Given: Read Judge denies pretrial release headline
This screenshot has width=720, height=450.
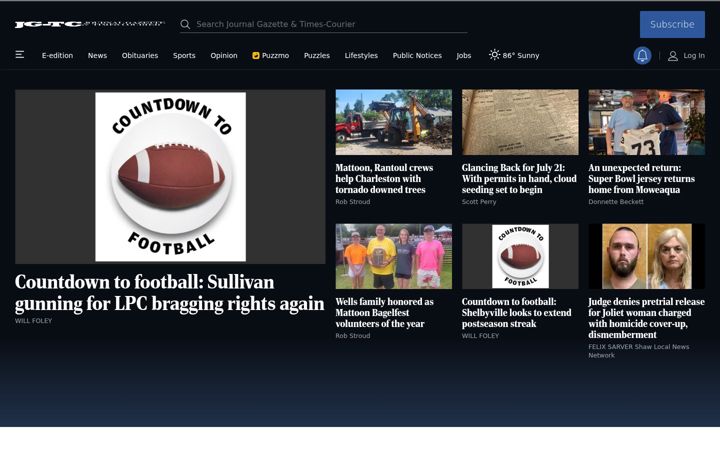Looking at the screenshot, I should pyautogui.click(x=647, y=318).
